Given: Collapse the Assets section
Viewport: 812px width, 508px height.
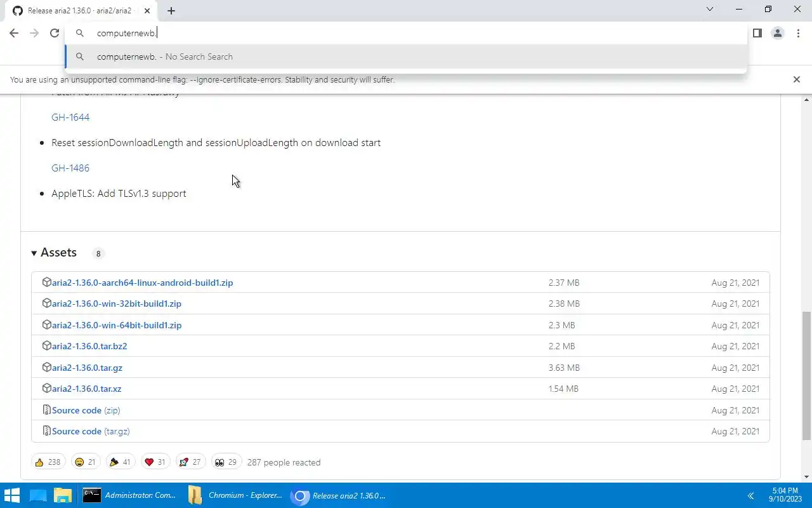Looking at the screenshot, I should click(54, 253).
